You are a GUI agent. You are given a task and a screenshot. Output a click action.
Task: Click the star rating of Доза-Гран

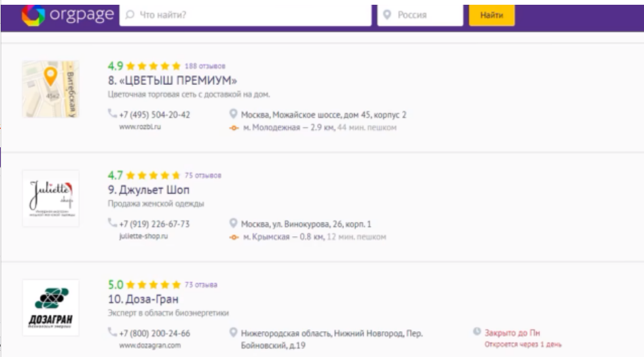tap(154, 285)
